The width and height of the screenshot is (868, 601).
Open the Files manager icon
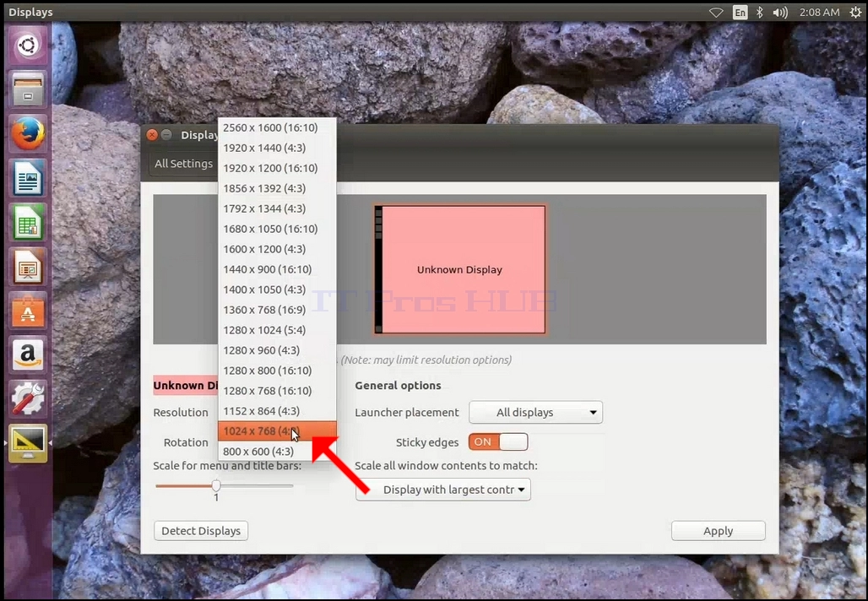(x=28, y=89)
